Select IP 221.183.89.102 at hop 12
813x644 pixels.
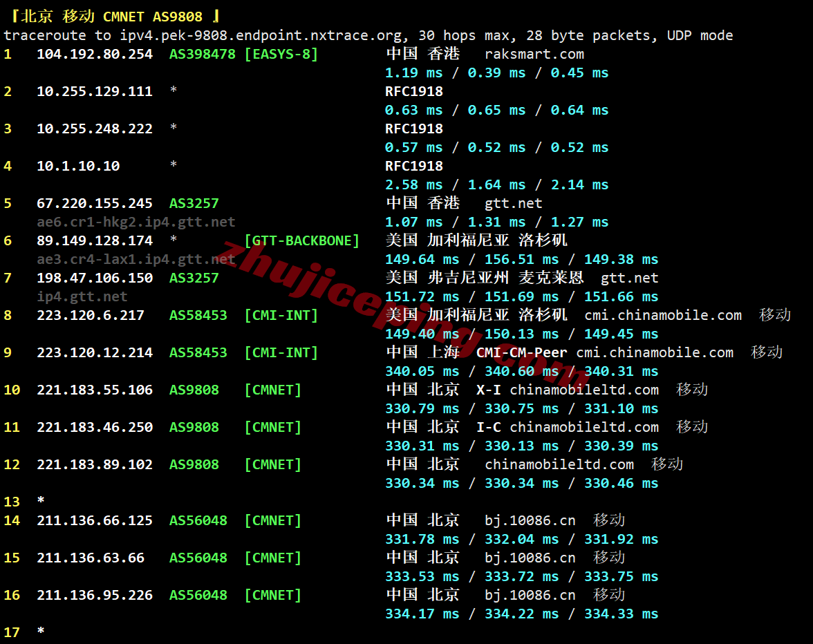click(x=95, y=465)
